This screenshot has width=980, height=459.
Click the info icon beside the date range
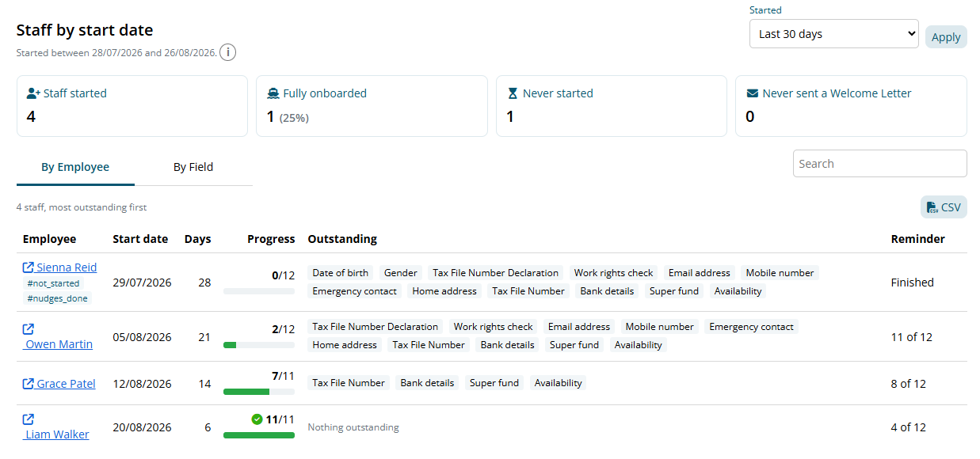click(x=227, y=53)
